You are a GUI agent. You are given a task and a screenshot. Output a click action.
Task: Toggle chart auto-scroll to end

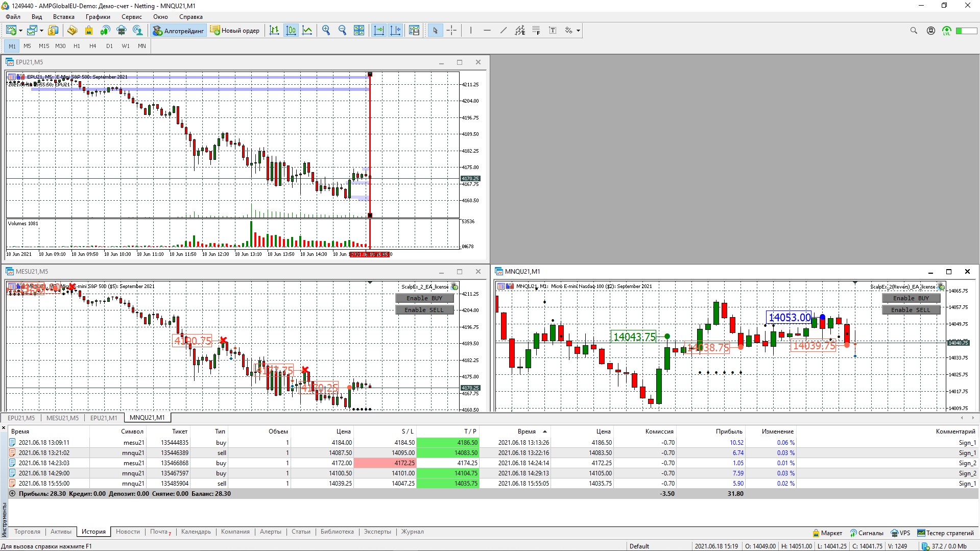379,31
